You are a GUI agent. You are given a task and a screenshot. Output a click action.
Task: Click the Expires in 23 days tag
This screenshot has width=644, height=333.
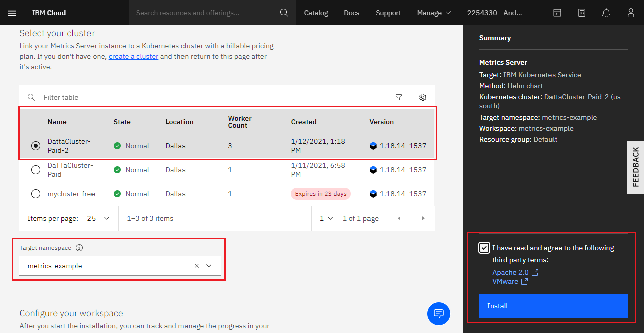click(x=321, y=194)
